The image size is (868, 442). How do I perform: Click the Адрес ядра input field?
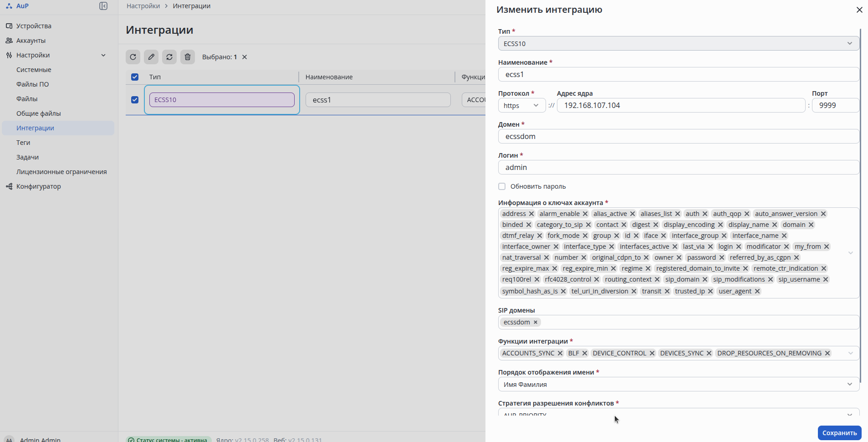click(x=681, y=105)
